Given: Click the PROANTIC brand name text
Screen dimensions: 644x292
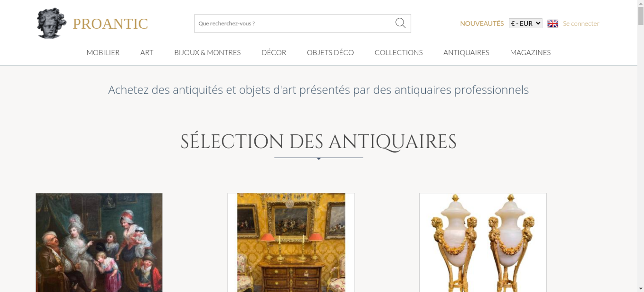Looking at the screenshot, I should pos(110,24).
